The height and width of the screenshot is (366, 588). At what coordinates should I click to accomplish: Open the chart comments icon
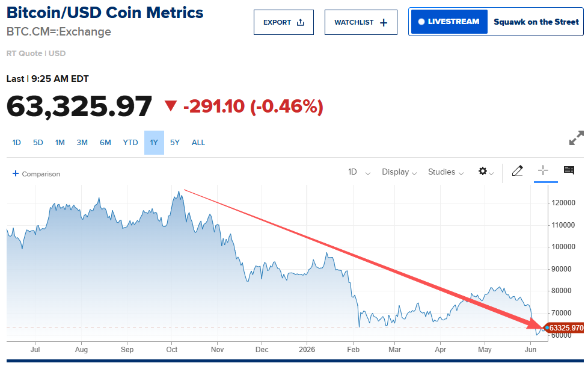coord(569,170)
